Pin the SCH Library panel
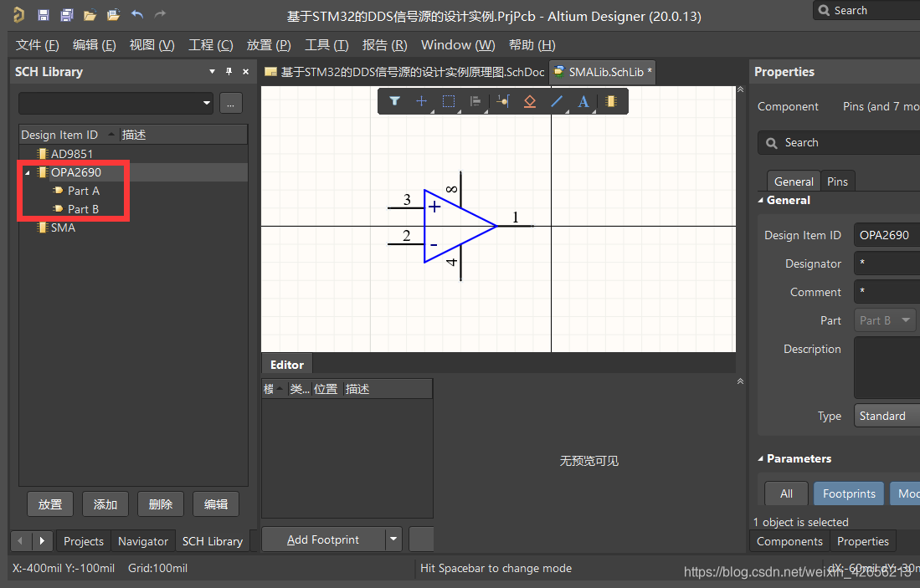This screenshot has height=588, width=920. point(229,72)
